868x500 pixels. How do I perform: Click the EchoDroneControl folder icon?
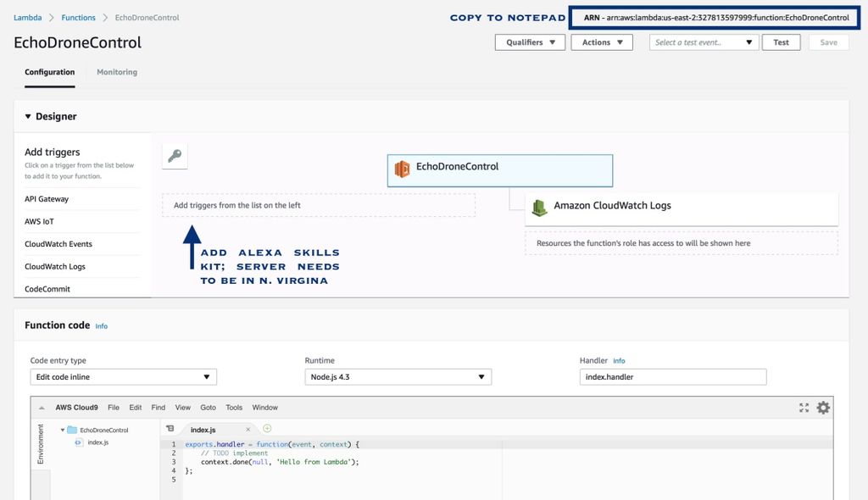pos(72,430)
